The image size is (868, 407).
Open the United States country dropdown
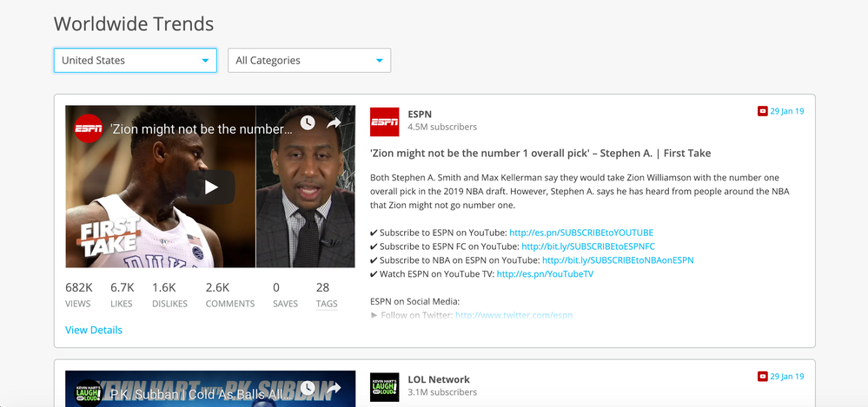[x=135, y=60]
